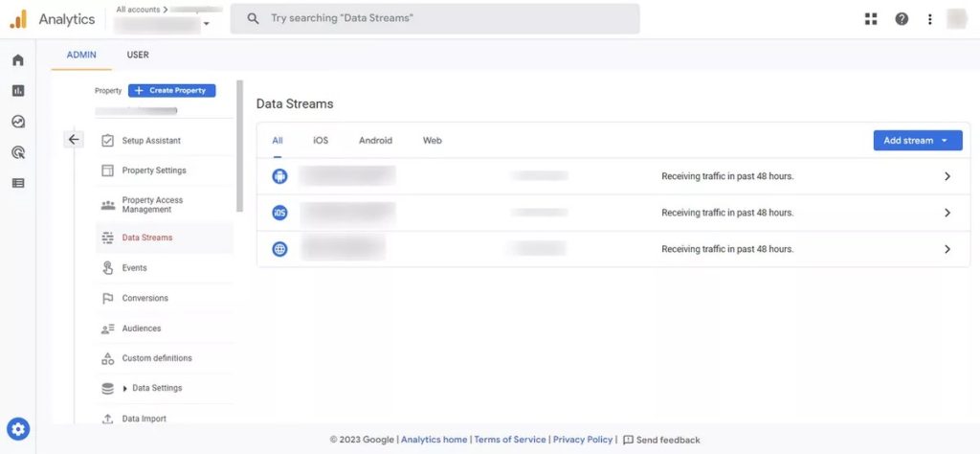
Task: Click the Create Property button
Action: pyautogui.click(x=172, y=91)
